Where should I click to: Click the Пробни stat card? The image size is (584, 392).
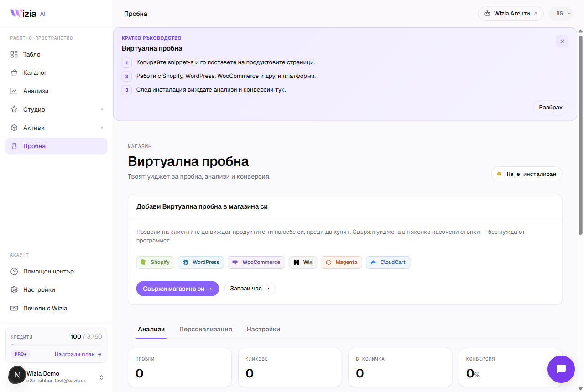coord(180,367)
